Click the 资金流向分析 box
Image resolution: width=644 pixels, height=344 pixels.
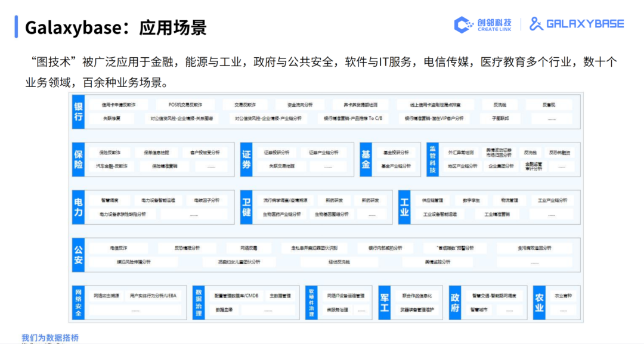(x=300, y=105)
